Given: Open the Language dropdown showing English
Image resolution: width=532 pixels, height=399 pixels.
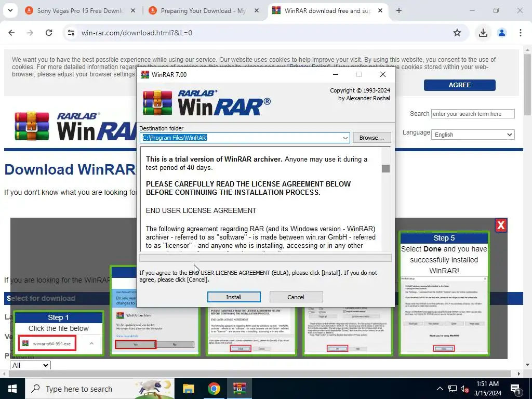Looking at the screenshot, I should (x=473, y=135).
